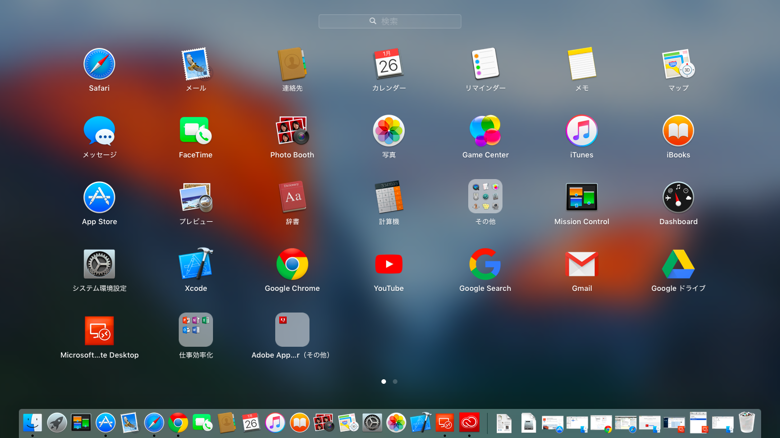Click the Launchpad search field
Viewport: 780px width, 438px height.
point(390,21)
